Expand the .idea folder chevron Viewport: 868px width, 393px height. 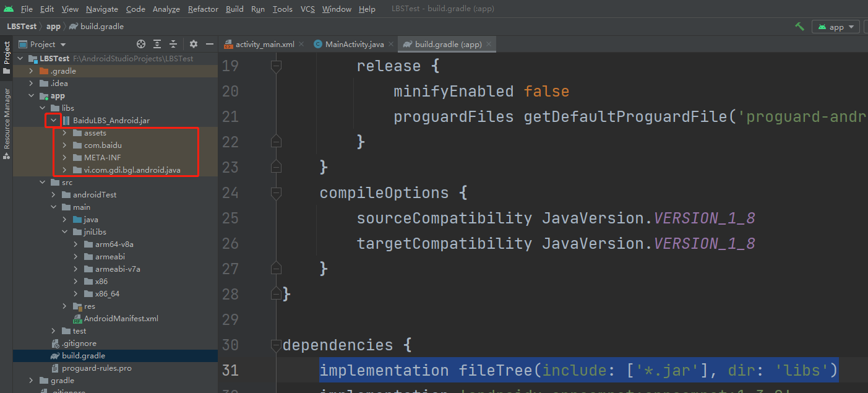[31, 83]
